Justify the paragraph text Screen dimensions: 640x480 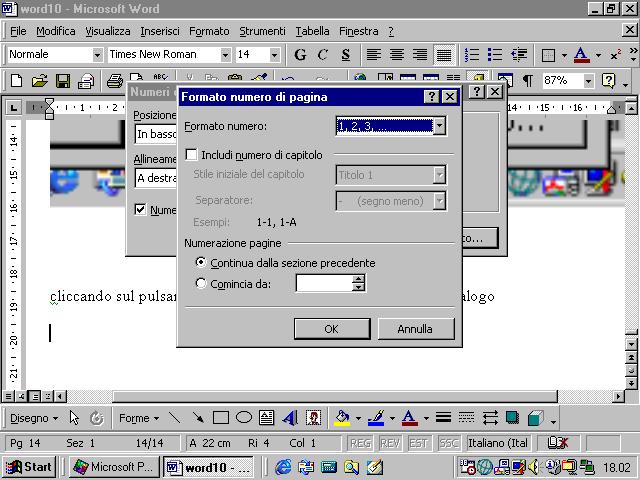444,55
